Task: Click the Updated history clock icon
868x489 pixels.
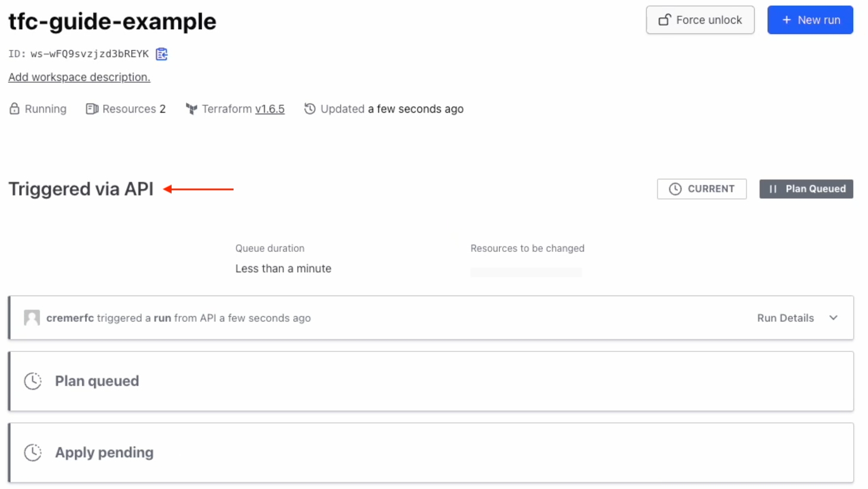Action: pos(310,108)
